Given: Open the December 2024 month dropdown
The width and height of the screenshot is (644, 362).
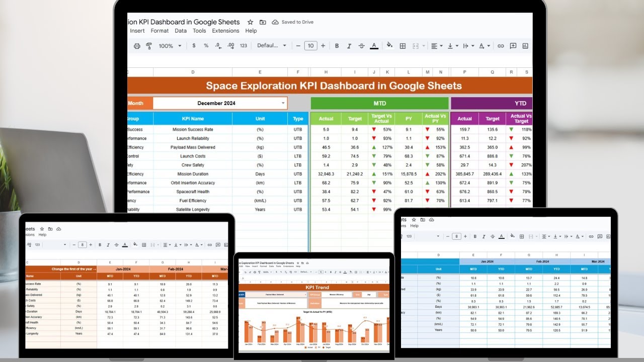Looking at the screenshot, I should tap(220, 103).
